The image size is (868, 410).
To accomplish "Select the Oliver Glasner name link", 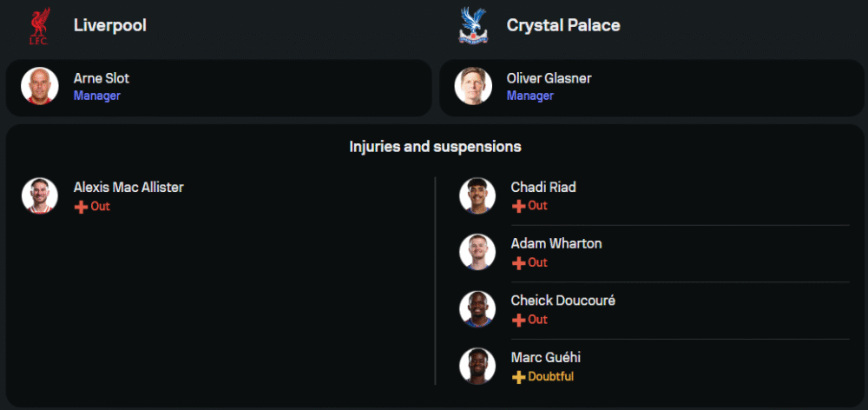I will click(549, 78).
